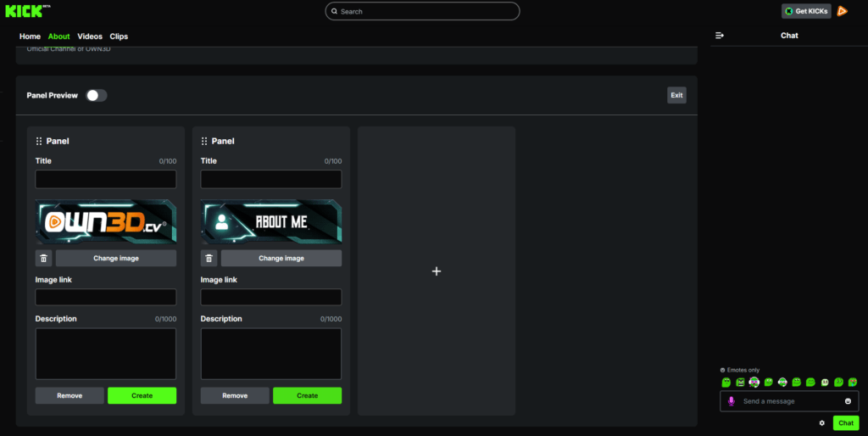Click the KICK logo in the header

click(x=26, y=11)
